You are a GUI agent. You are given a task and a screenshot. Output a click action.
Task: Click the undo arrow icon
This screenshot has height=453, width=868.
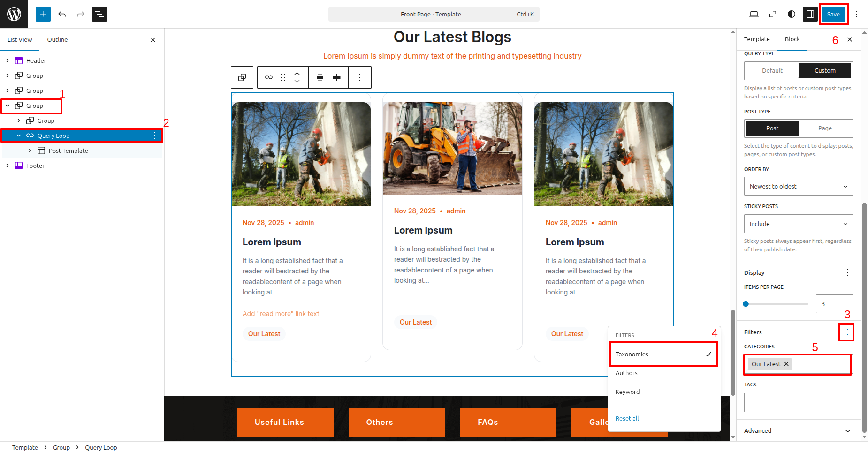[62, 14]
